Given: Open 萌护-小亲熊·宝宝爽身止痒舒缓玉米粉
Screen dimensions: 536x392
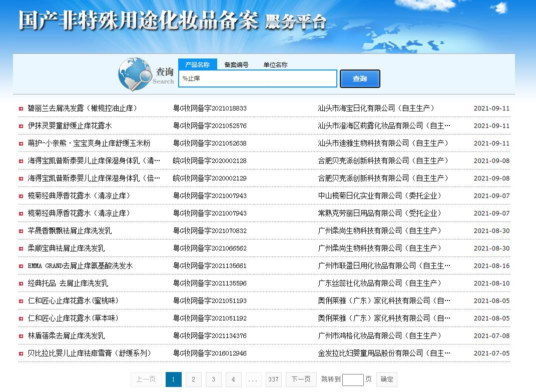Looking at the screenshot, I should coord(89,143).
